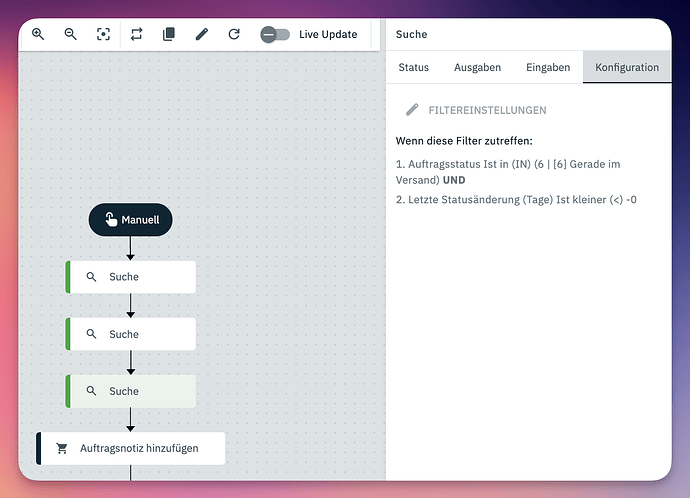Image resolution: width=690 pixels, height=498 pixels.
Task: Click the Filtereinstellungen heading label
Action: pyautogui.click(x=487, y=110)
